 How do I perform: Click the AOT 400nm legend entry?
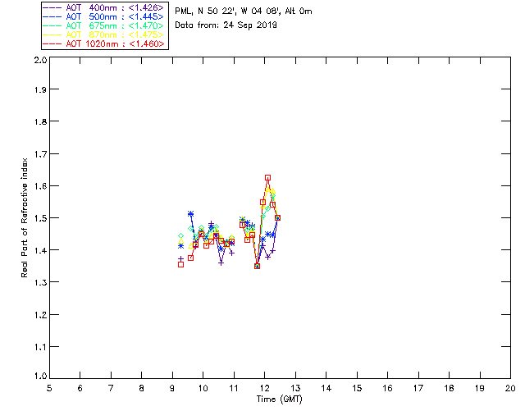pyautogui.click(x=104, y=7)
